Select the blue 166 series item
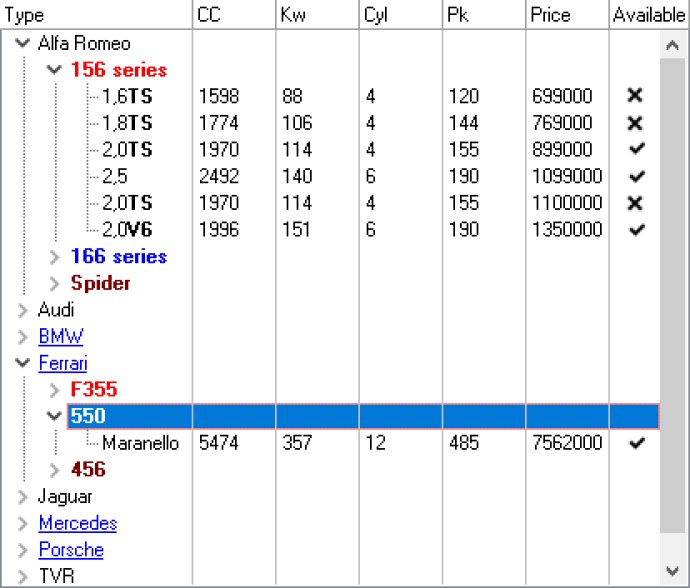The width and height of the screenshot is (690, 588). tap(119, 257)
